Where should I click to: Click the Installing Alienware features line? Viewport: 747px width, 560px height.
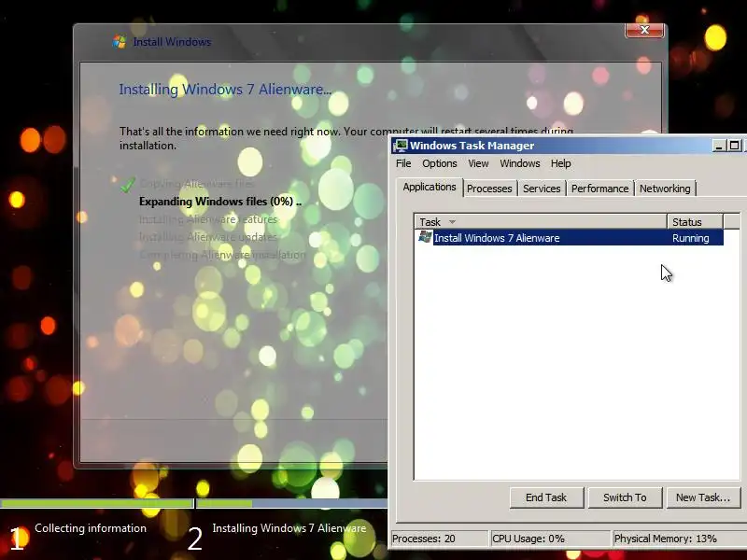point(208,219)
